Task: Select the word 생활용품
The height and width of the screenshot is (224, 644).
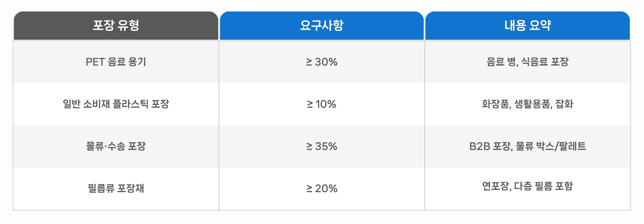Action: (x=532, y=104)
